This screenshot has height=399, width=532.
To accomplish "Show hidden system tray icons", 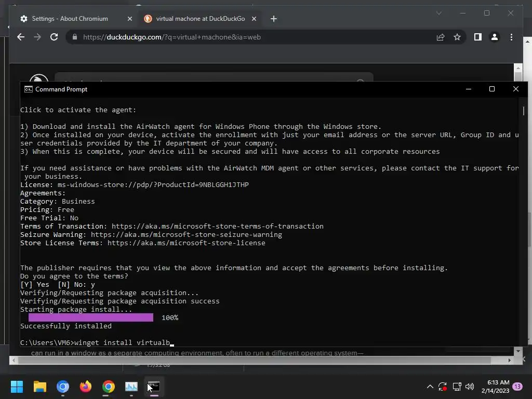I will [430, 387].
